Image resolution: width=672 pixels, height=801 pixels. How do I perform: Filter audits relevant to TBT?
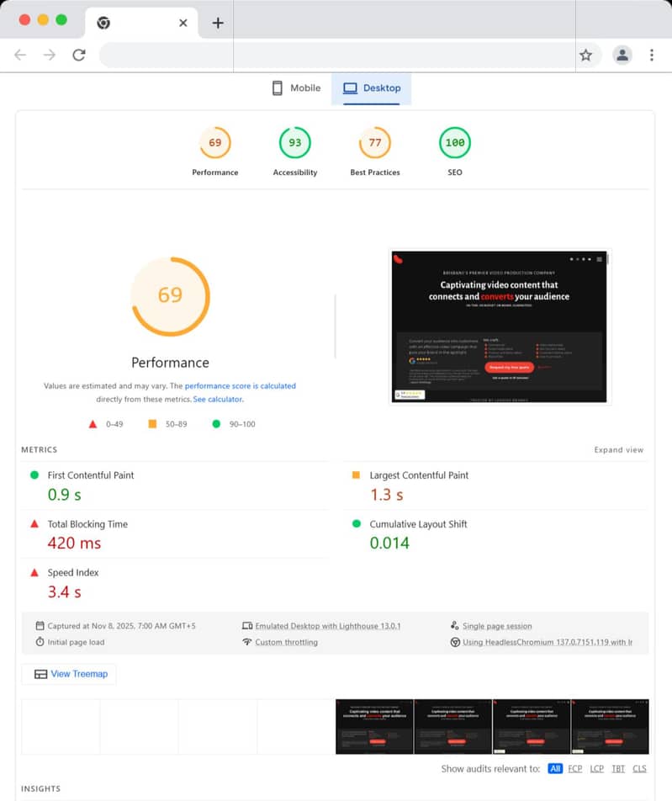click(x=618, y=768)
